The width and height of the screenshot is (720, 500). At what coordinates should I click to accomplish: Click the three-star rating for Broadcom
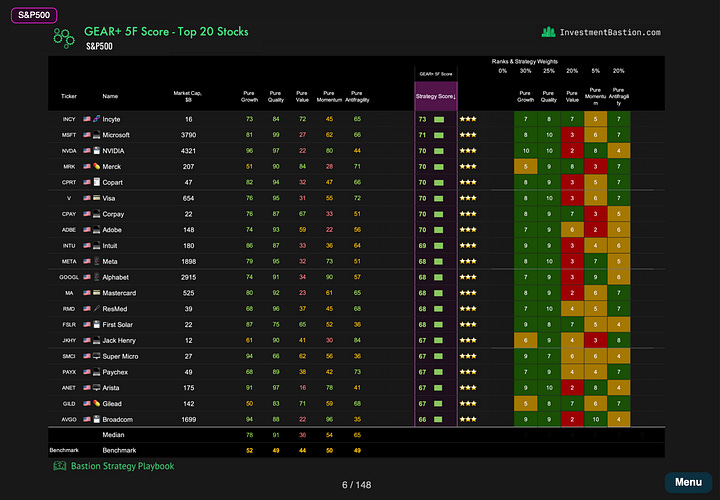[x=468, y=419]
